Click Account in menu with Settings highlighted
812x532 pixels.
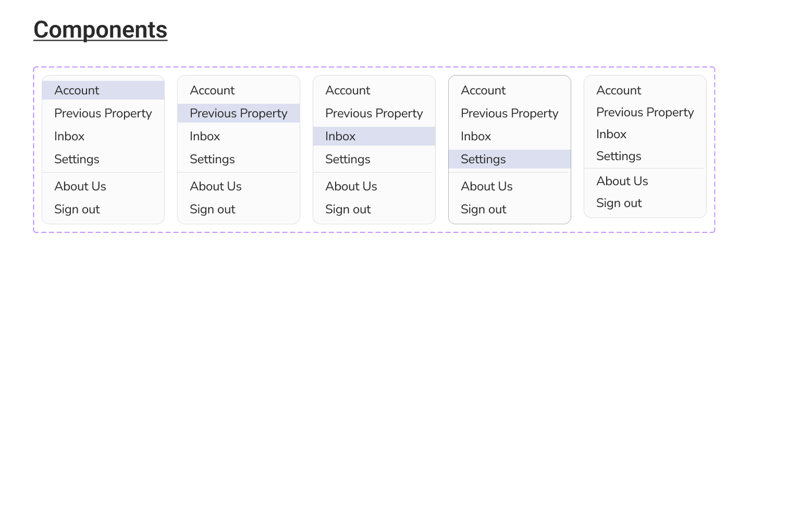pos(483,90)
